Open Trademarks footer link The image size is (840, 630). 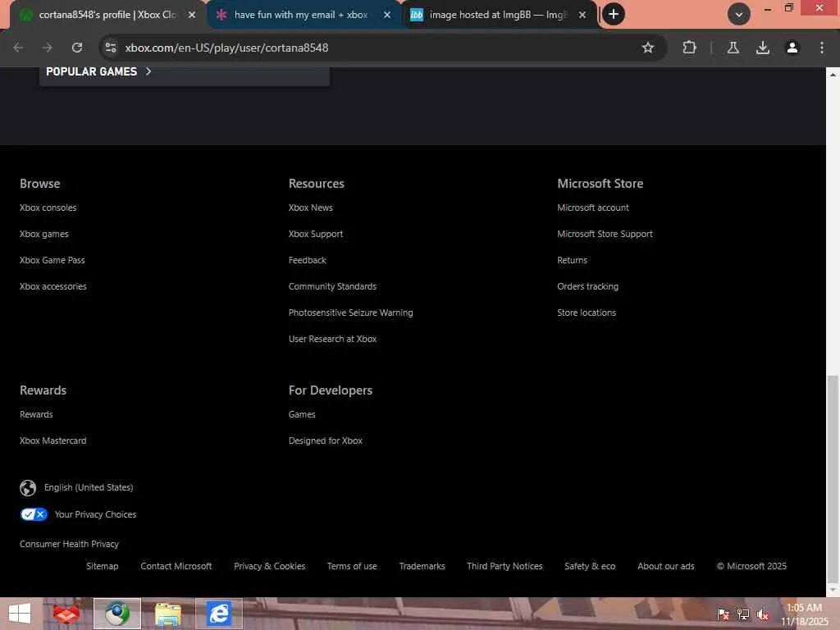coord(422,566)
